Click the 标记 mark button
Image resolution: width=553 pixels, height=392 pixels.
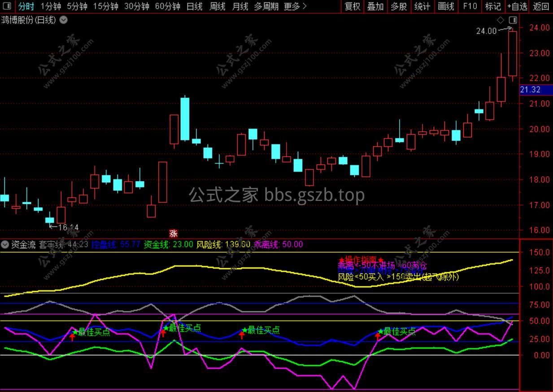coord(493,6)
